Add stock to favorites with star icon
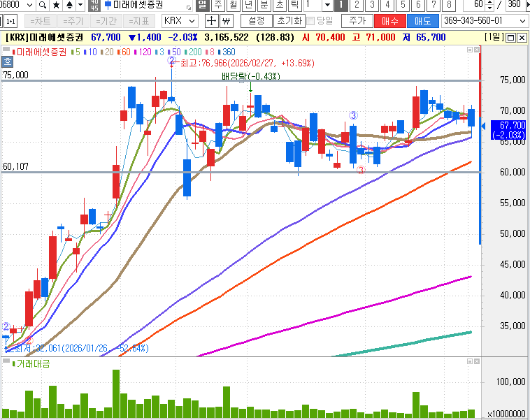This screenshot has height=420, width=530. coord(56,5)
